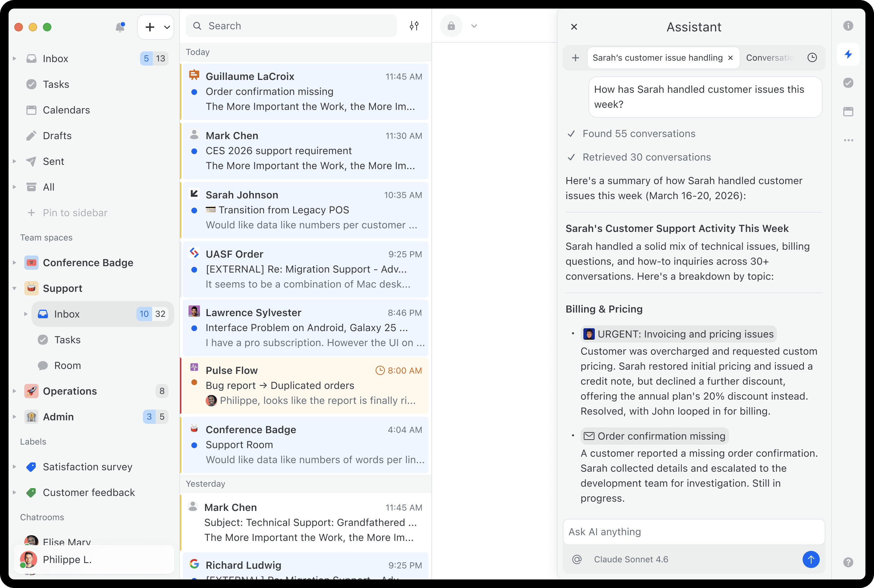Viewport: 874px width, 588px height.
Task: Click the assistant history clock icon
Action: click(x=812, y=58)
